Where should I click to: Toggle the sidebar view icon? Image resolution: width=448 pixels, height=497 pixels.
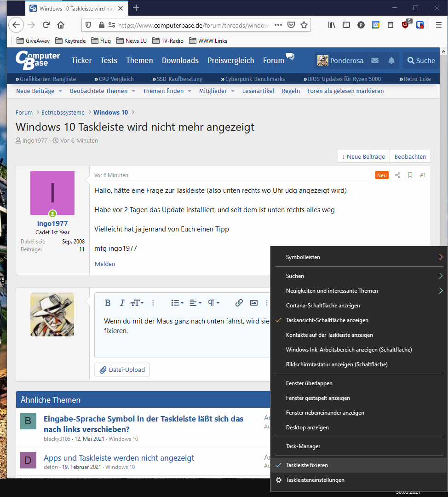[346, 25]
